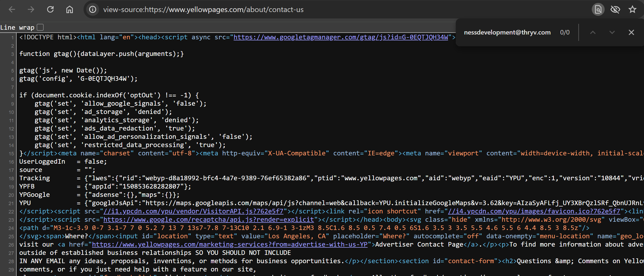Click the crossed-out eye icon
The height and width of the screenshot is (276, 644).
click(615, 9)
